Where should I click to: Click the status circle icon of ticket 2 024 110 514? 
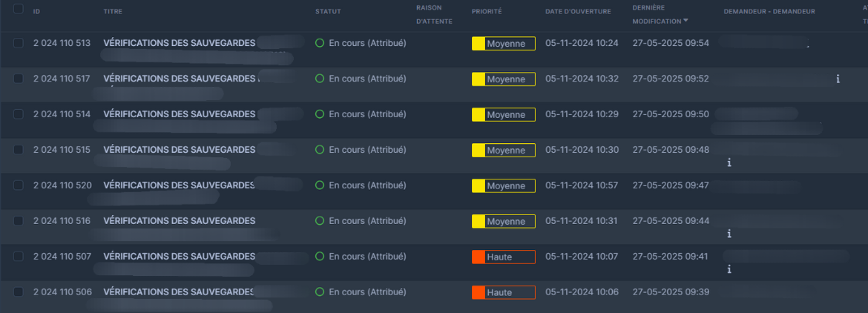click(x=320, y=114)
